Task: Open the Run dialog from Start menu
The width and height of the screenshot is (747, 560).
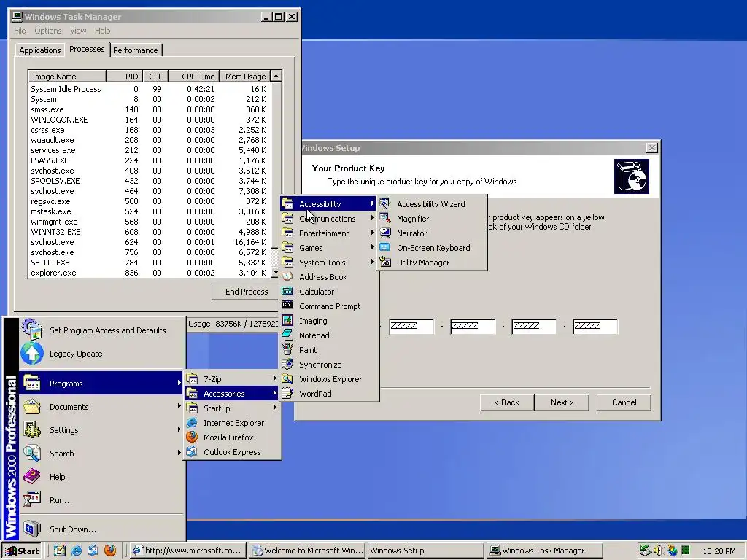Action: pos(101,500)
